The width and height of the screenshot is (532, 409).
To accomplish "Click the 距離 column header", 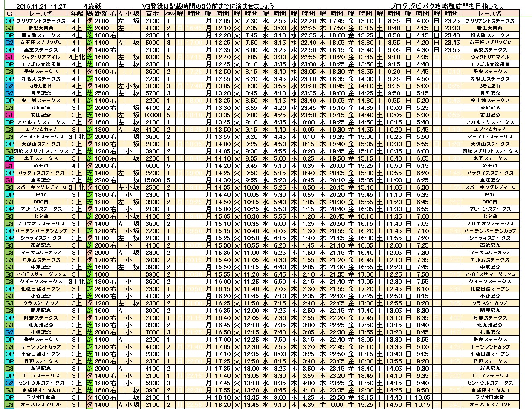I will pyautogui.click(x=101, y=13).
